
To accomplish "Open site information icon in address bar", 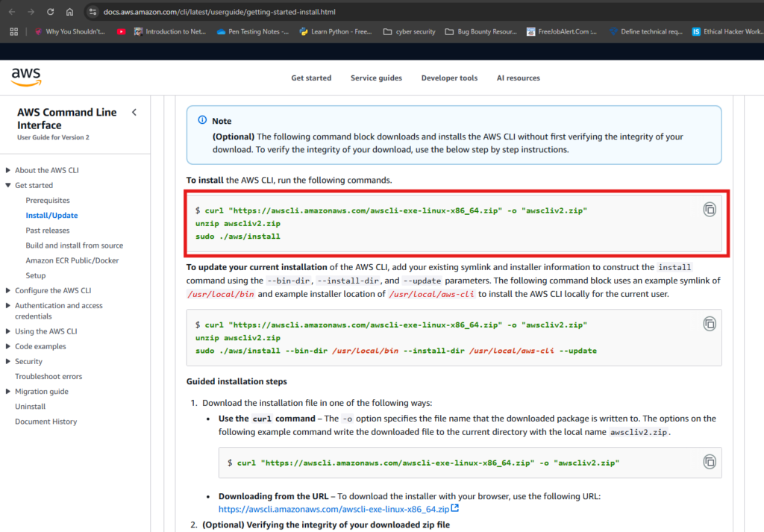I will (x=93, y=12).
